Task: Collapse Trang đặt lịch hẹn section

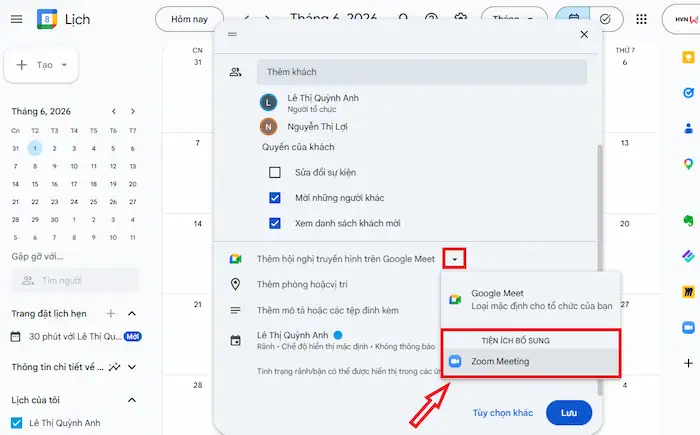Action: click(132, 314)
